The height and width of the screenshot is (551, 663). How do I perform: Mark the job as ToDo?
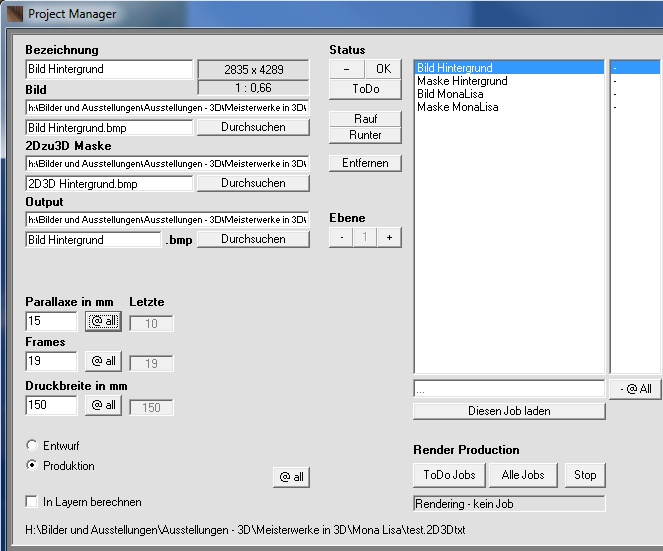[365, 89]
